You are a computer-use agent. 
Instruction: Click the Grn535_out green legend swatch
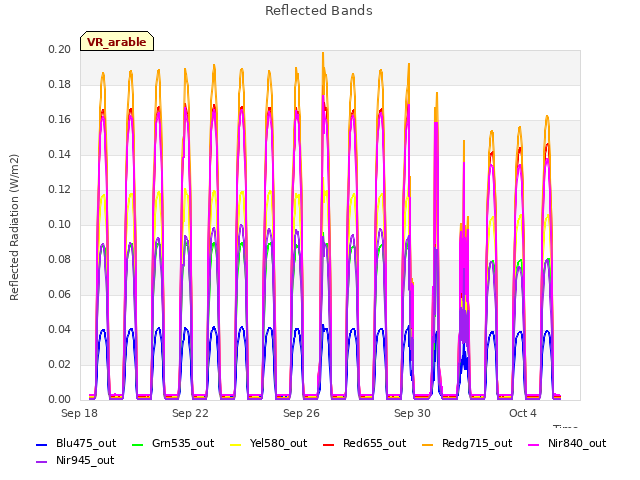tap(138, 444)
